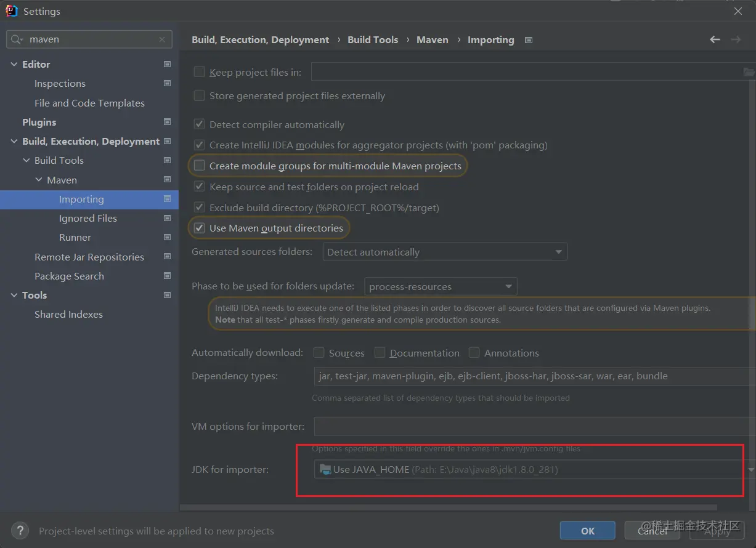Click the project-level marker icon beside Importing row
Image resolution: width=756 pixels, height=548 pixels.
[167, 199]
